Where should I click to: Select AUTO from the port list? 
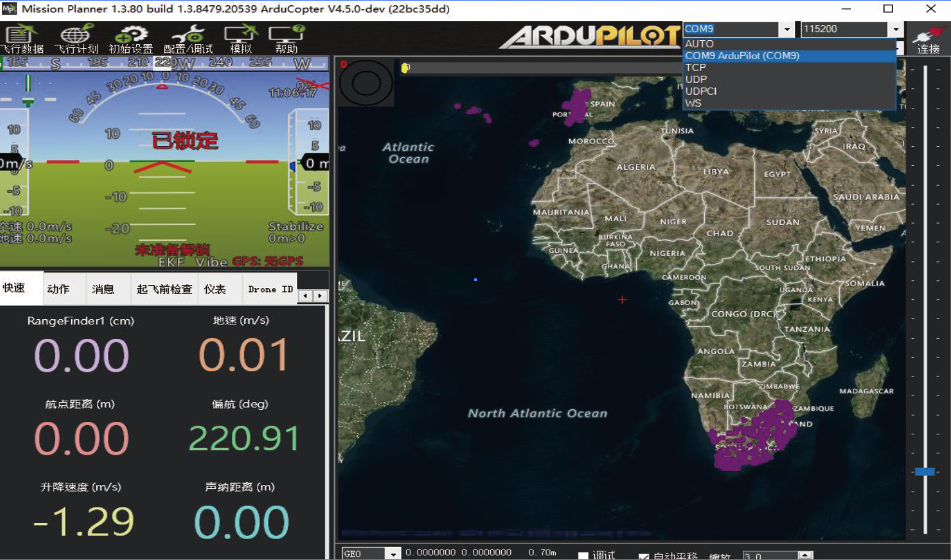coord(790,43)
